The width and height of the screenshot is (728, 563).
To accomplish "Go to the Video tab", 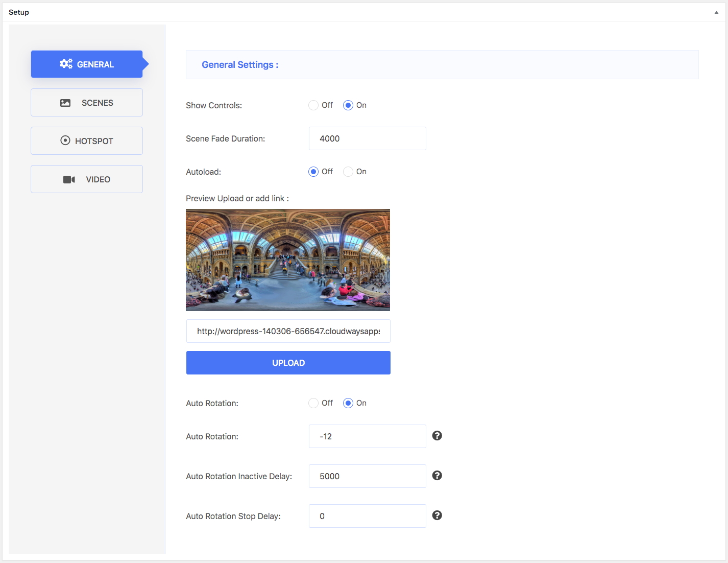I will pyautogui.click(x=87, y=179).
